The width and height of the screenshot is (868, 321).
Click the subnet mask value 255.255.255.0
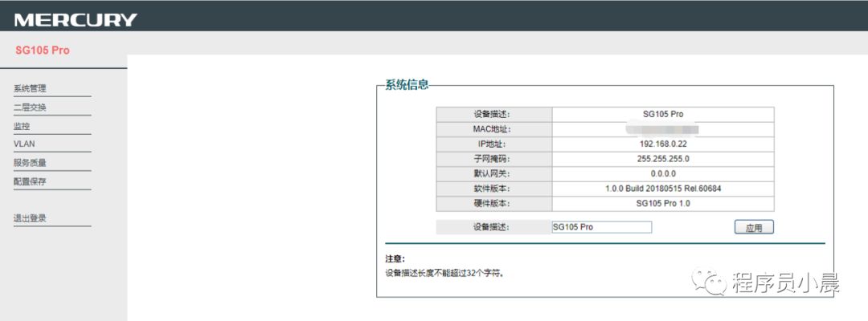click(x=662, y=159)
